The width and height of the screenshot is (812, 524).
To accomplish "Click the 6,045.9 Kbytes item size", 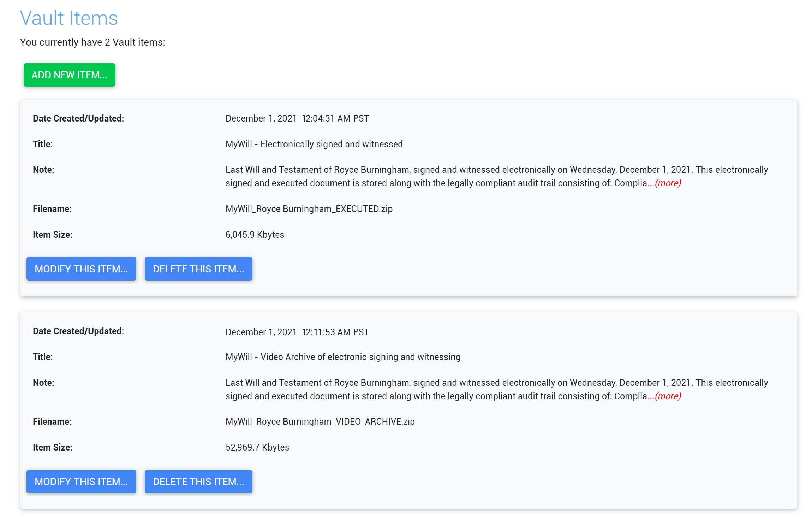I will (255, 235).
